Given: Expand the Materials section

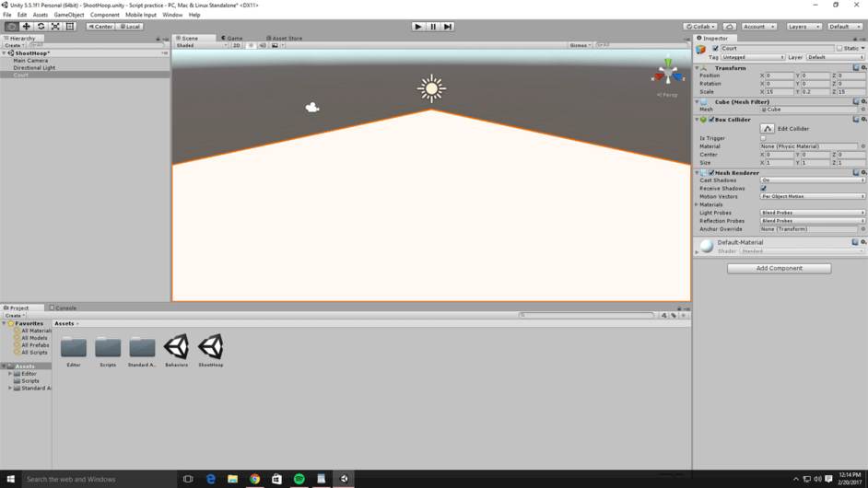Looking at the screenshot, I should coord(697,204).
